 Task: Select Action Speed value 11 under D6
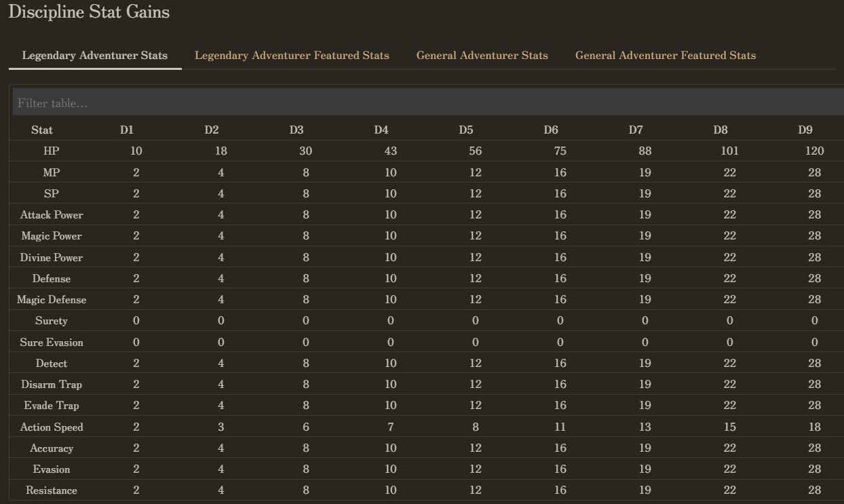coord(560,427)
